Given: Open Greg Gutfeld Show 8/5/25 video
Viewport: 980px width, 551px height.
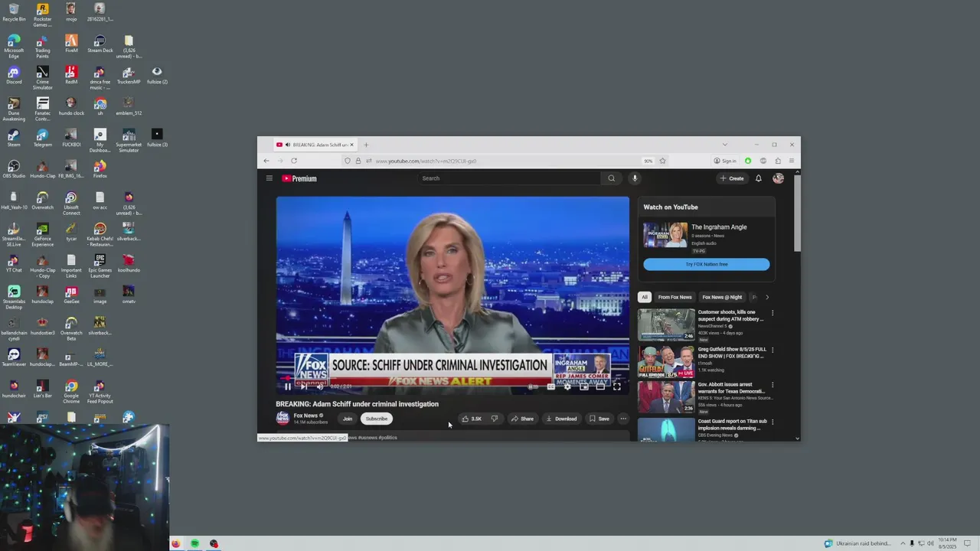Looking at the screenshot, I should 666,362.
